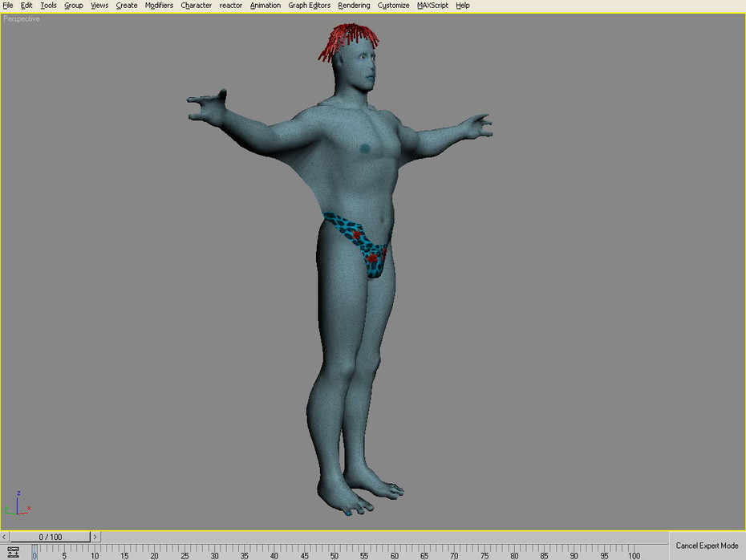Click frame 10 on the track bar
The width and height of the screenshot is (746, 560).
click(95, 556)
